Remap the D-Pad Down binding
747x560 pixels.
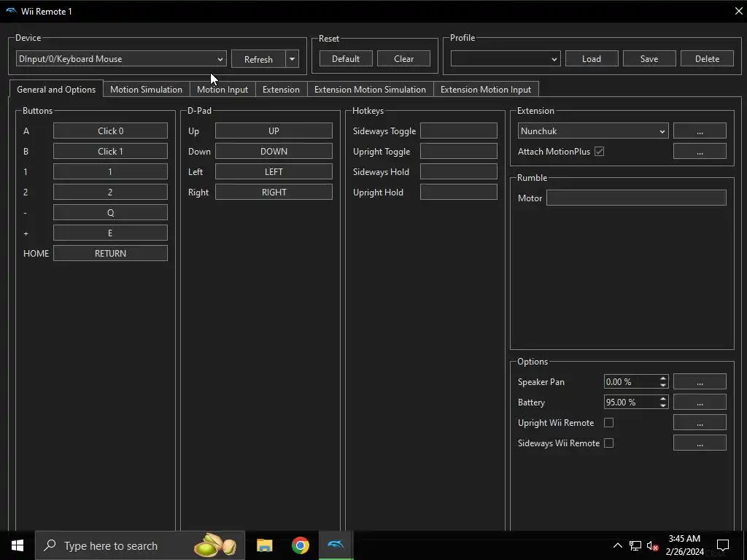pos(274,152)
